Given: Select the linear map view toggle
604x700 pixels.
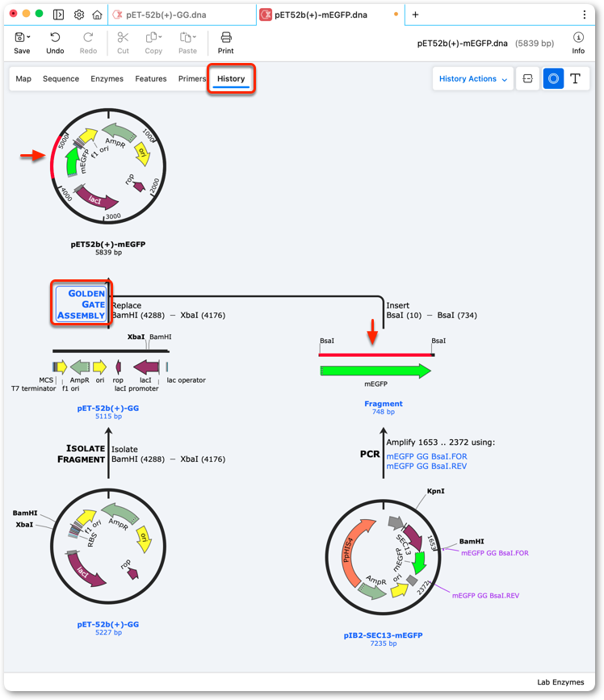Looking at the screenshot, I should coord(527,78).
